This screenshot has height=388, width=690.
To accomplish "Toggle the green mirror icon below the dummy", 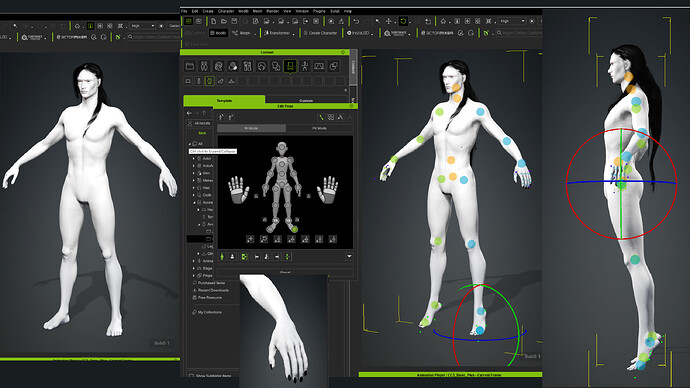I will point(245,256).
